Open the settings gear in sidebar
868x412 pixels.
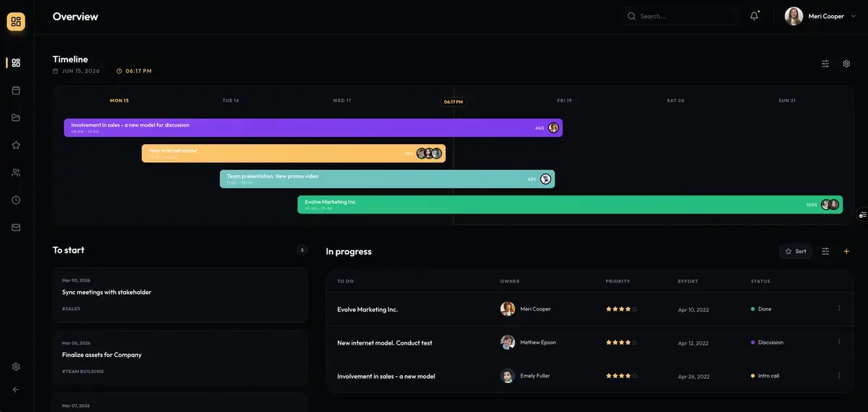[16, 366]
